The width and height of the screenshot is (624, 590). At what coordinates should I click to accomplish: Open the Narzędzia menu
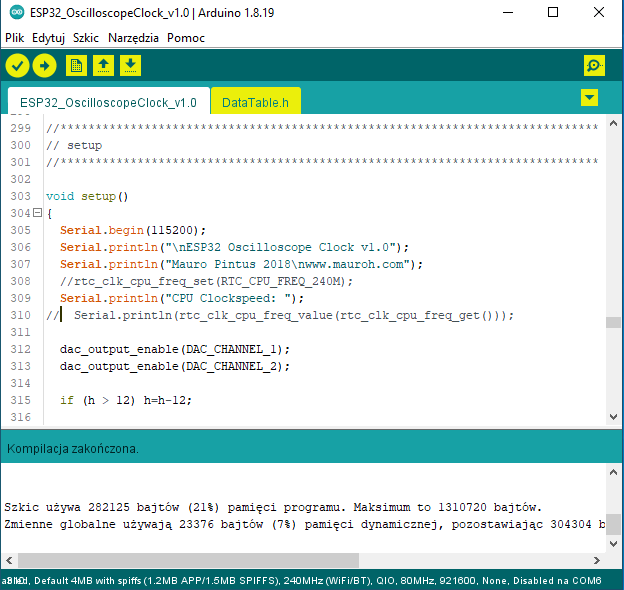[133, 38]
